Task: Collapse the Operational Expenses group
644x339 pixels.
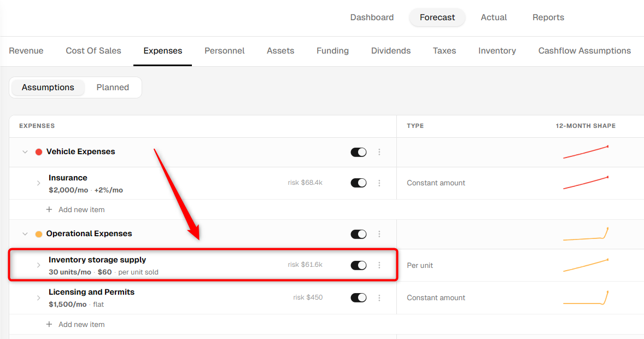Action: [25, 234]
